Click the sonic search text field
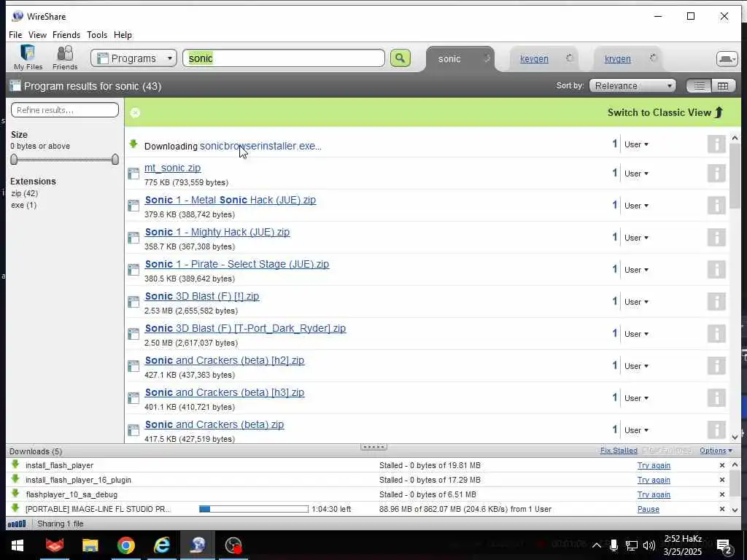 point(284,58)
